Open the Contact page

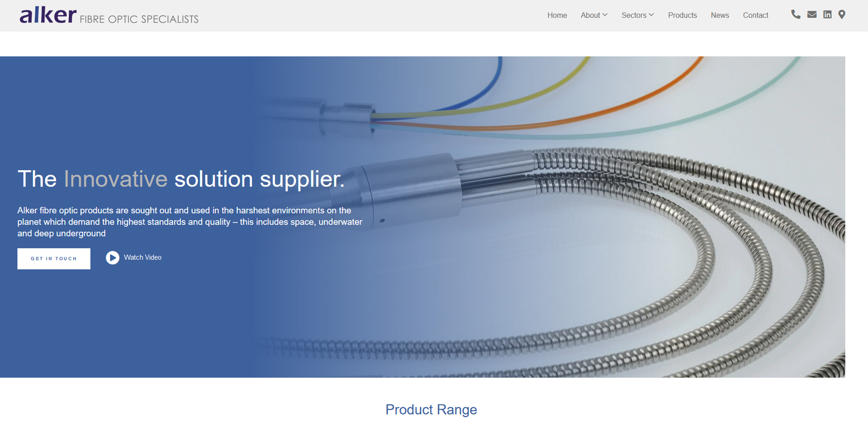pos(755,15)
